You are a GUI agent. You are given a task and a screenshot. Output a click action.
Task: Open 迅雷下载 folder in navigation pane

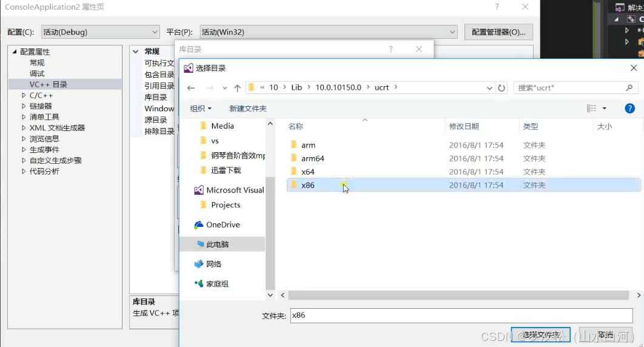226,170
